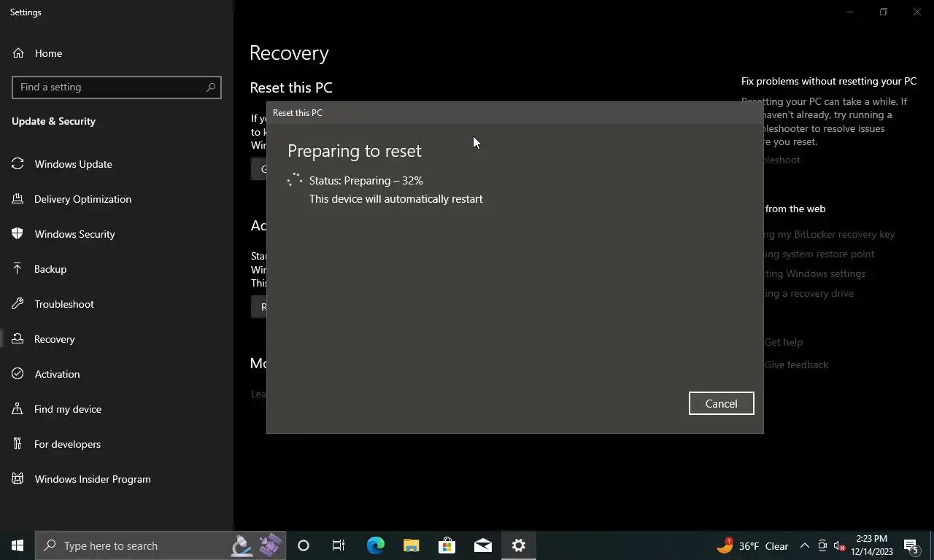This screenshot has width=934, height=560.
Task: Open Mail app from taskbar
Action: (482, 545)
